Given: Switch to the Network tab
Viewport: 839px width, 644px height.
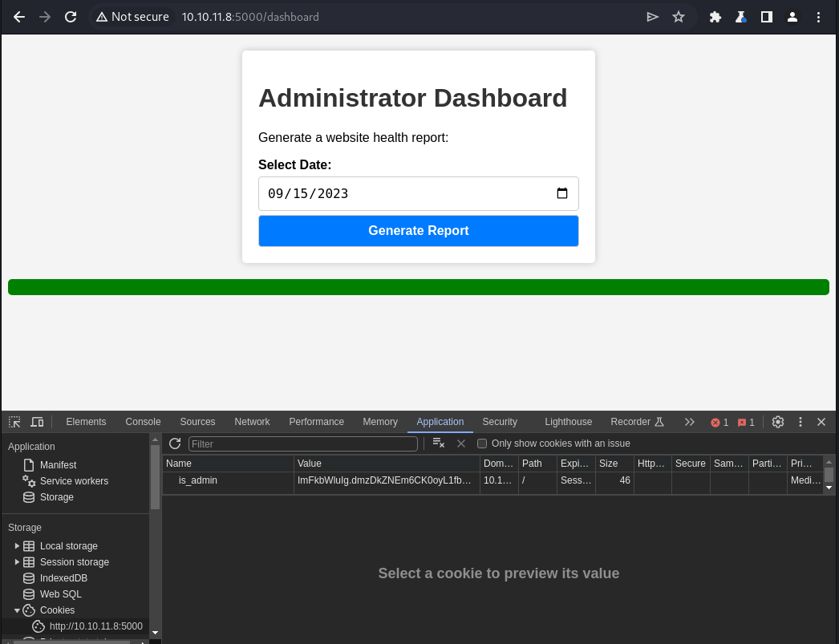Looking at the screenshot, I should coord(252,421).
